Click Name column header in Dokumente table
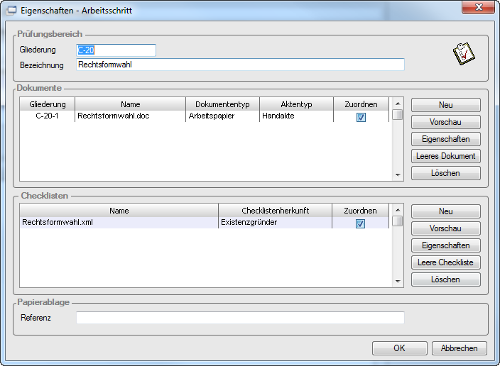 130,104
